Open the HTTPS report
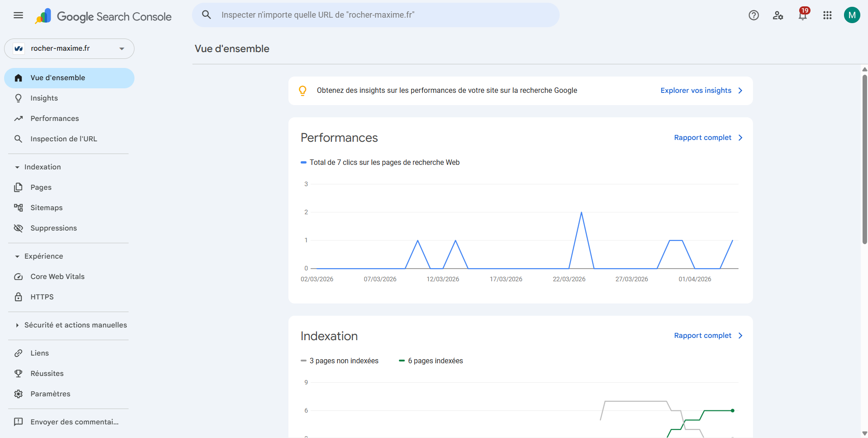 42,297
